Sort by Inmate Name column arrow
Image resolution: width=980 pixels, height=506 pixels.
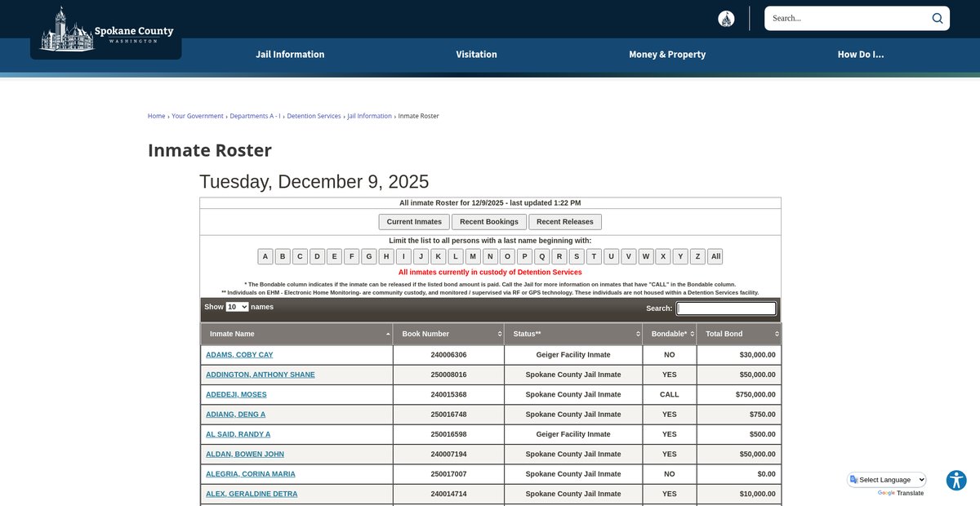[388, 334]
